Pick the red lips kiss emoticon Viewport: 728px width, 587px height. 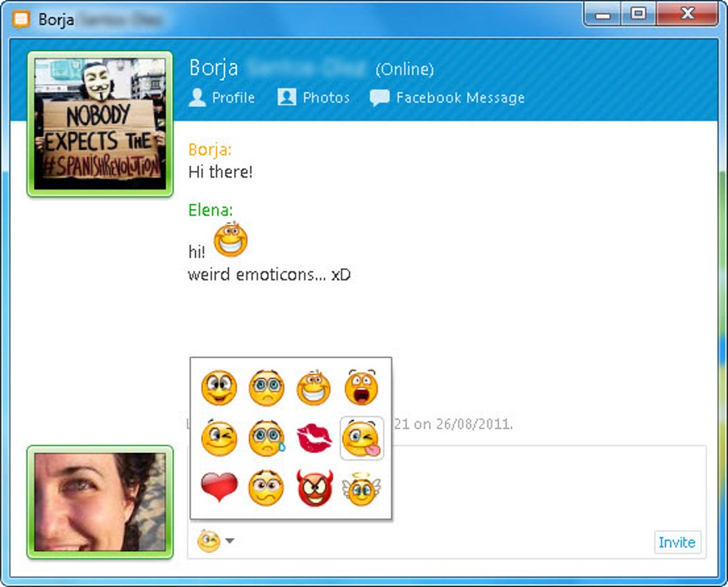point(314,438)
